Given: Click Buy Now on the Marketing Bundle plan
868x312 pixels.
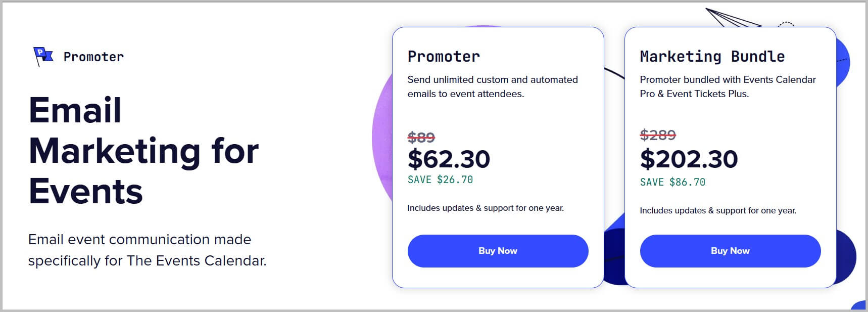Looking at the screenshot, I should (730, 250).
